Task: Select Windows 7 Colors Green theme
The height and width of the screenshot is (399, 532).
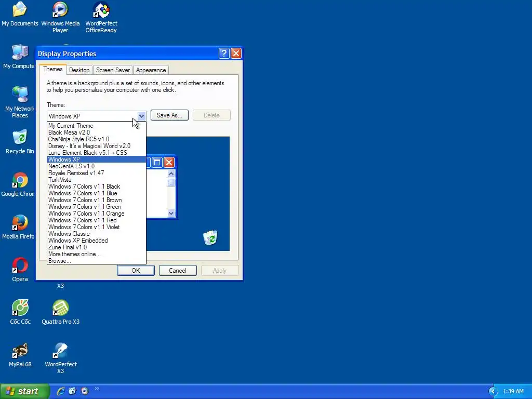Action: (96, 207)
